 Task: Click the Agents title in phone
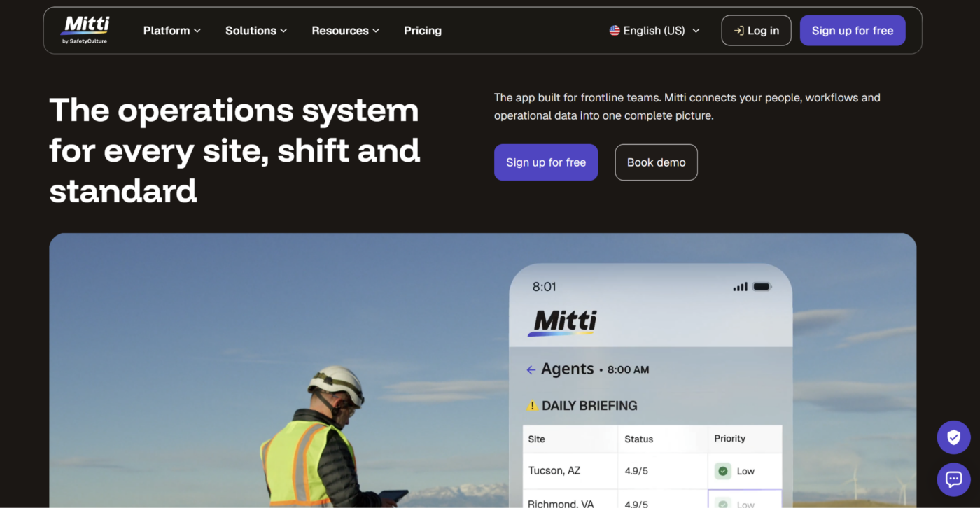[x=568, y=369]
